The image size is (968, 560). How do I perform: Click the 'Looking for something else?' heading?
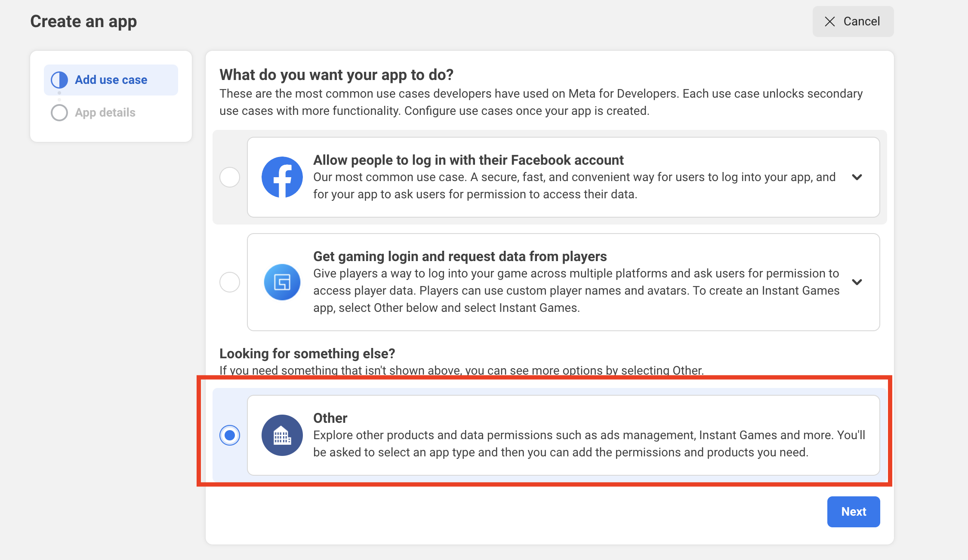pyautogui.click(x=307, y=354)
